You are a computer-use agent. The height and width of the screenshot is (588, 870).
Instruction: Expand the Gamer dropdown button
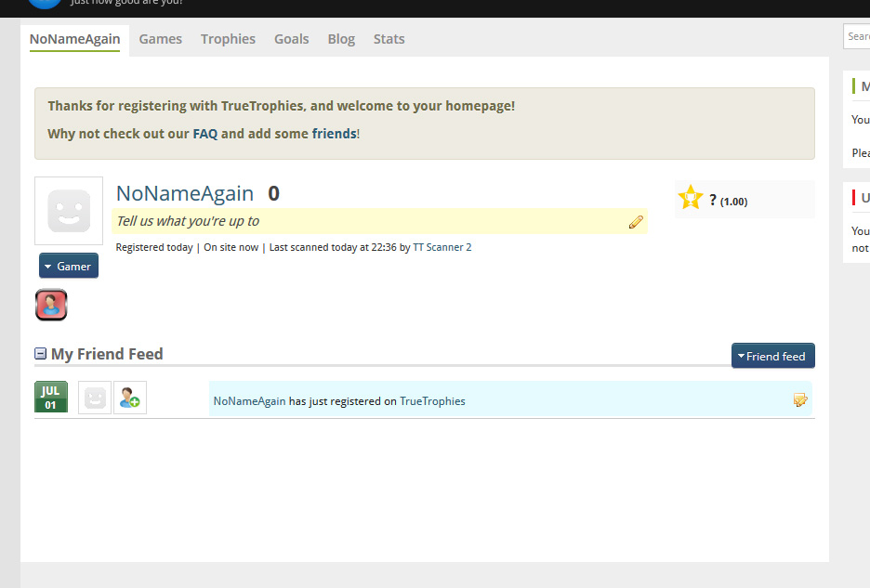pos(69,266)
